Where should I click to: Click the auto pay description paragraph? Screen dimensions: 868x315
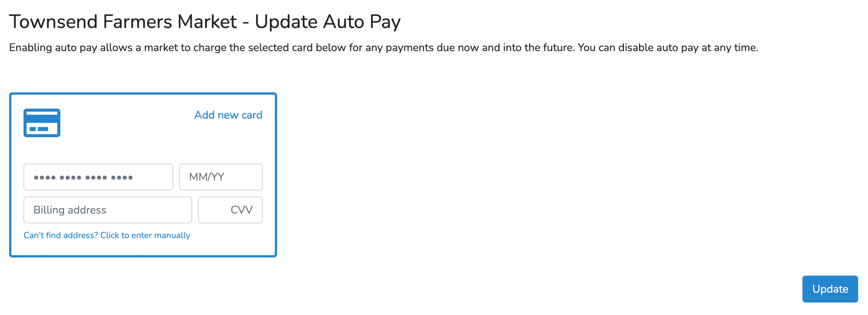point(384,48)
